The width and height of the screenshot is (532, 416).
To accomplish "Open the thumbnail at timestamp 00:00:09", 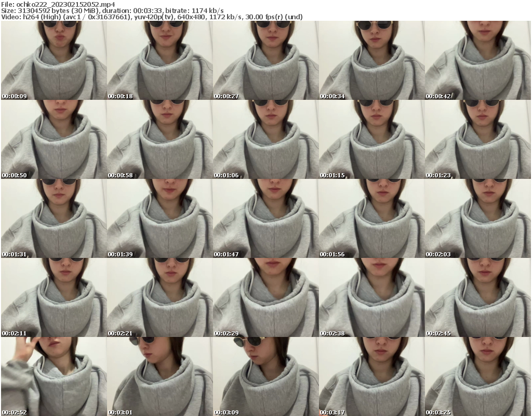I will click(x=53, y=60).
